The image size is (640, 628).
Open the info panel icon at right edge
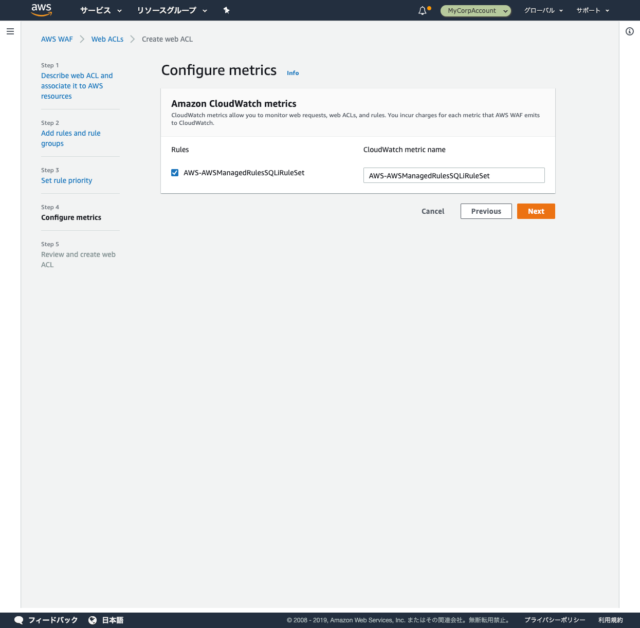(x=629, y=31)
